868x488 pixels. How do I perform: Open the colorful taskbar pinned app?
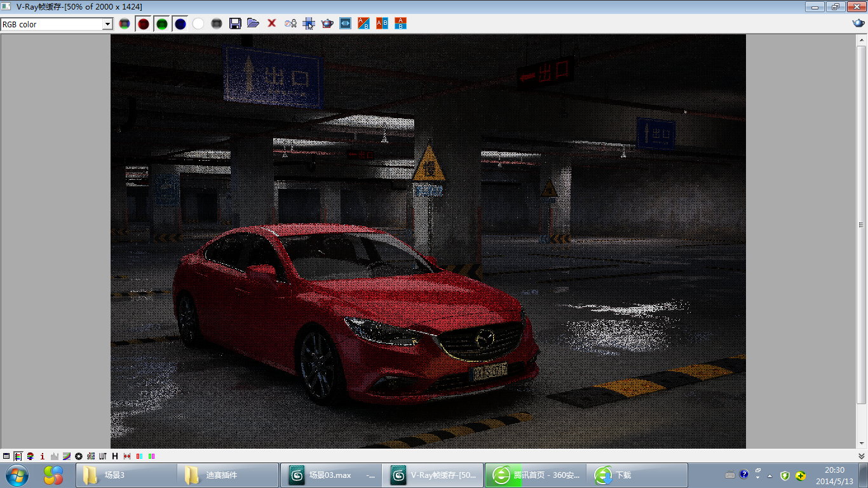[x=53, y=475]
